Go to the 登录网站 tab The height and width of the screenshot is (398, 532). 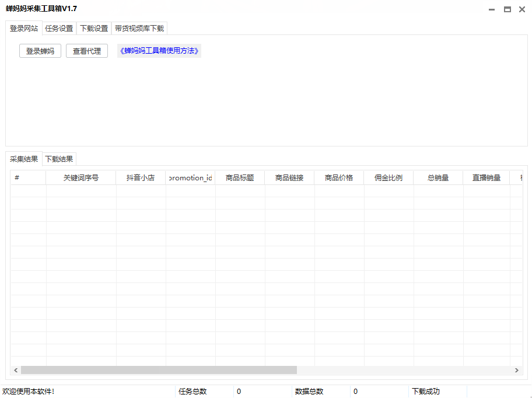click(x=24, y=28)
